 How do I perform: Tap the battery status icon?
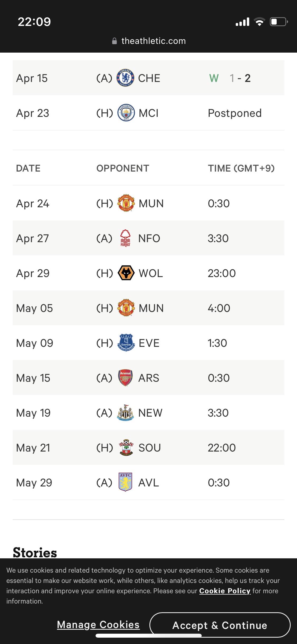click(279, 22)
